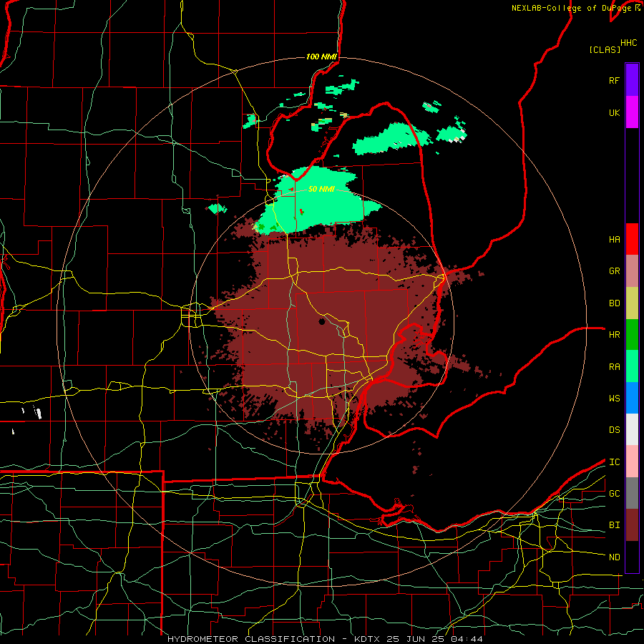Click the 'WS' legend label
The width and height of the screenshot is (644, 644).
(614, 398)
